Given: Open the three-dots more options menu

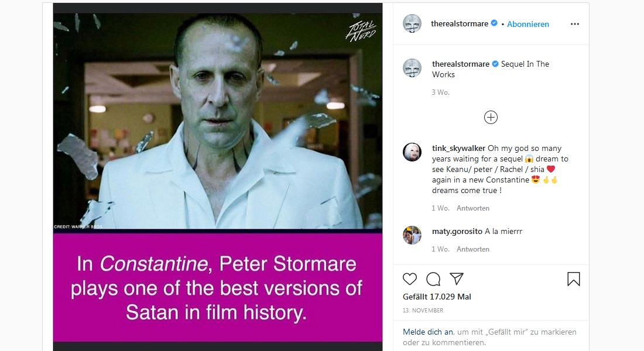Looking at the screenshot, I should tap(574, 24).
